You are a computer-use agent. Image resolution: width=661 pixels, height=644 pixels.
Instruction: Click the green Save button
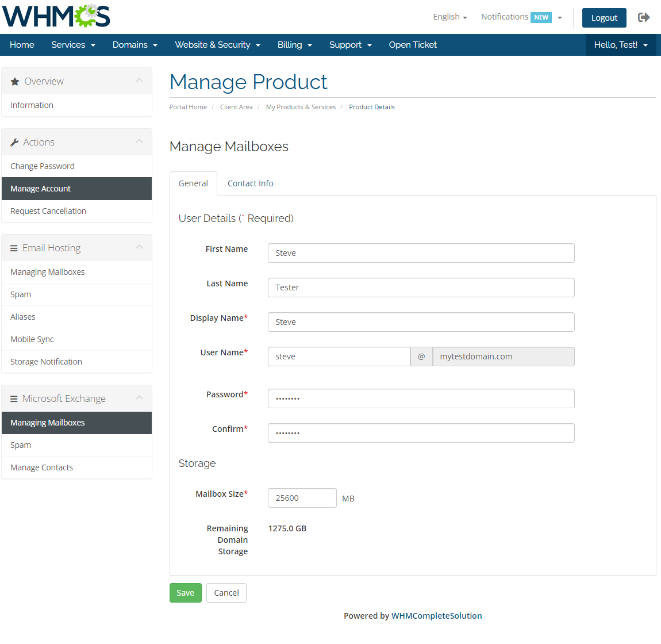[186, 593]
